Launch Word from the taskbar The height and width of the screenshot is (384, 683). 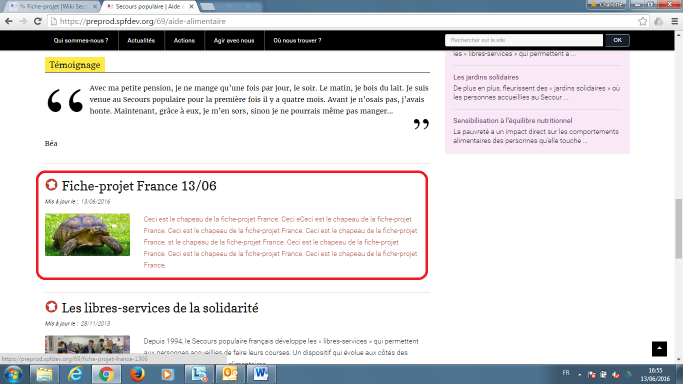click(x=260, y=374)
